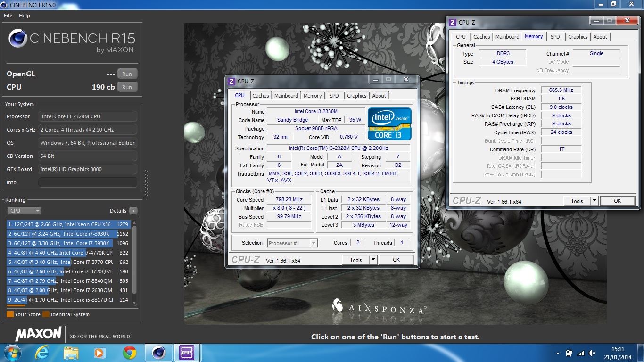The width and height of the screenshot is (644, 362).
Task: Open Windows Explorer folder icon in taskbar
Action: pyautogui.click(x=71, y=353)
